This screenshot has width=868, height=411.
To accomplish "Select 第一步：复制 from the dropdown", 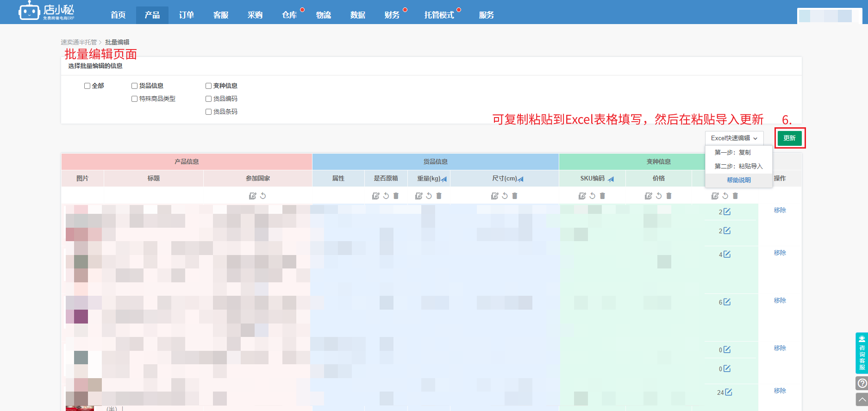I will tap(732, 152).
